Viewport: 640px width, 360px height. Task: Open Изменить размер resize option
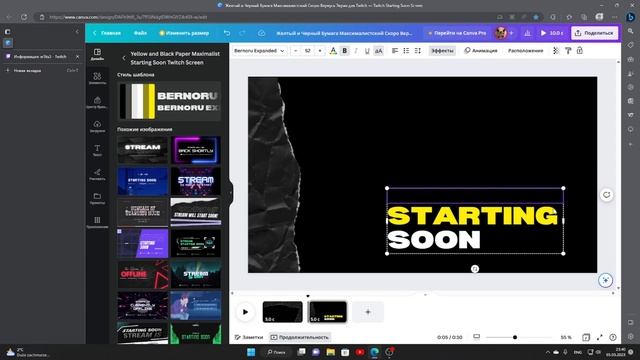coord(184,33)
